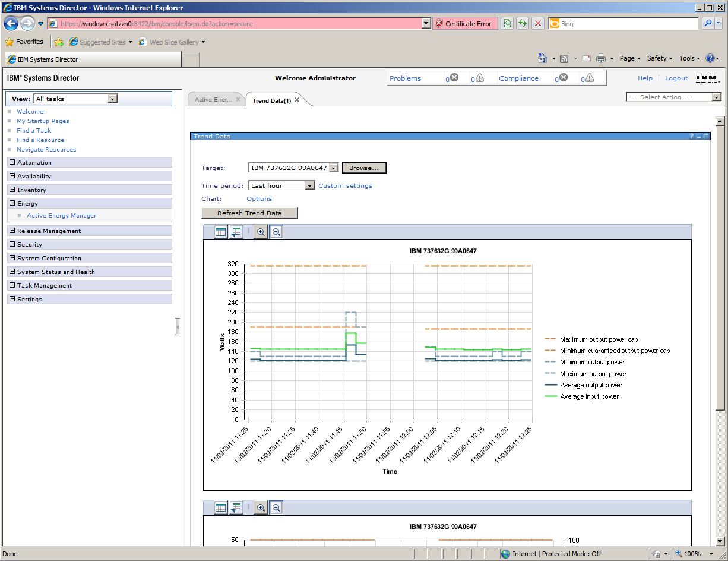The width and height of the screenshot is (728, 561).
Task: Click the Bing search magnifier button
Action: 708,23
